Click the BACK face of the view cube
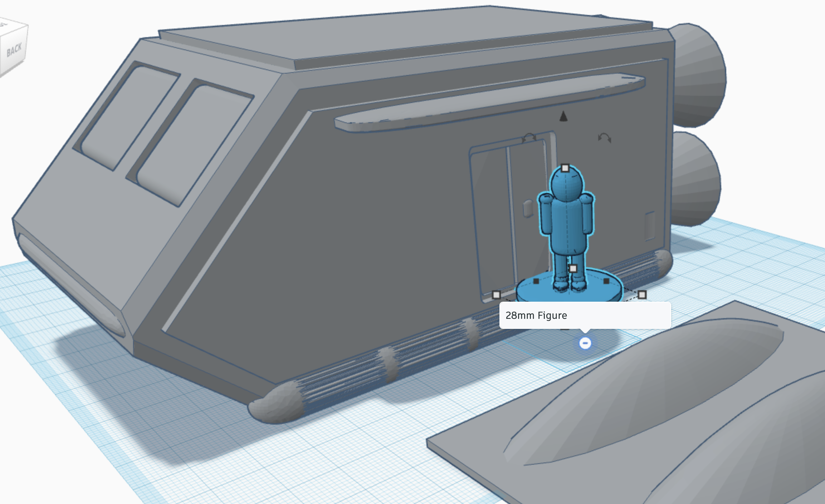825x504 pixels. click(14, 50)
